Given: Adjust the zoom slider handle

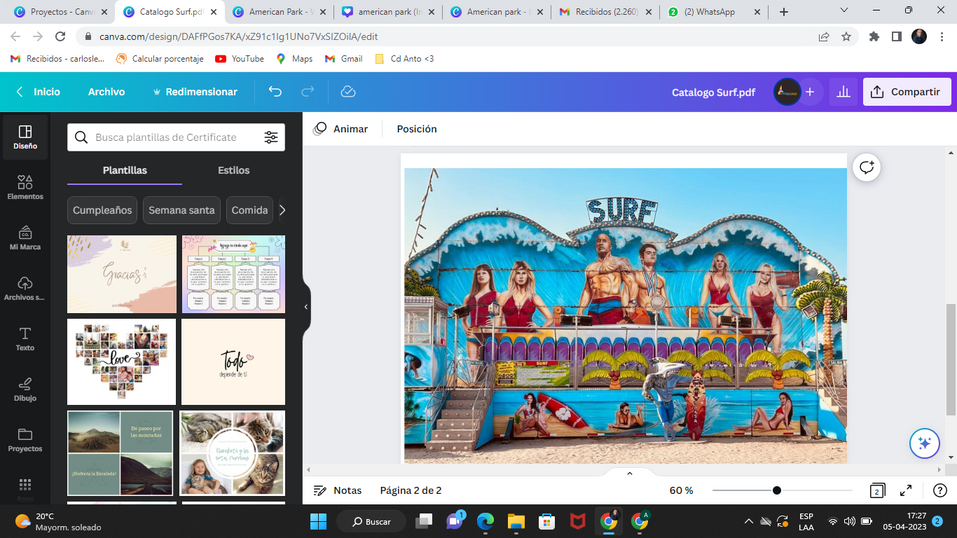Looking at the screenshot, I should point(776,490).
